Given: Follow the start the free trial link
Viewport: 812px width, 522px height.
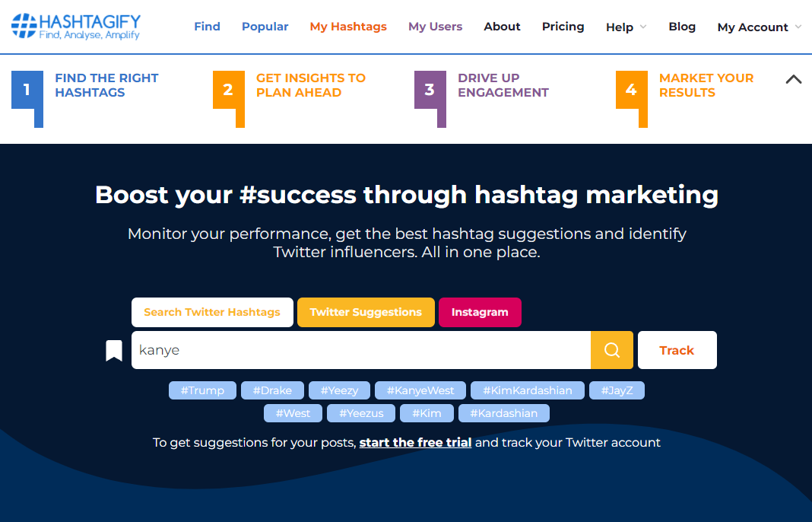Looking at the screenshot, I should [x=415, y=443].
